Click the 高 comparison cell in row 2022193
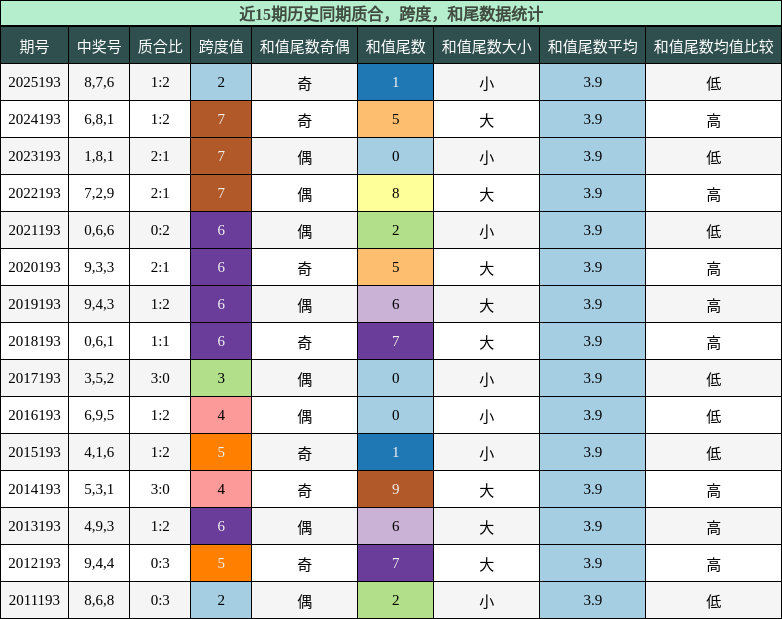Screen dimensions: 782x619 (714, 194)
